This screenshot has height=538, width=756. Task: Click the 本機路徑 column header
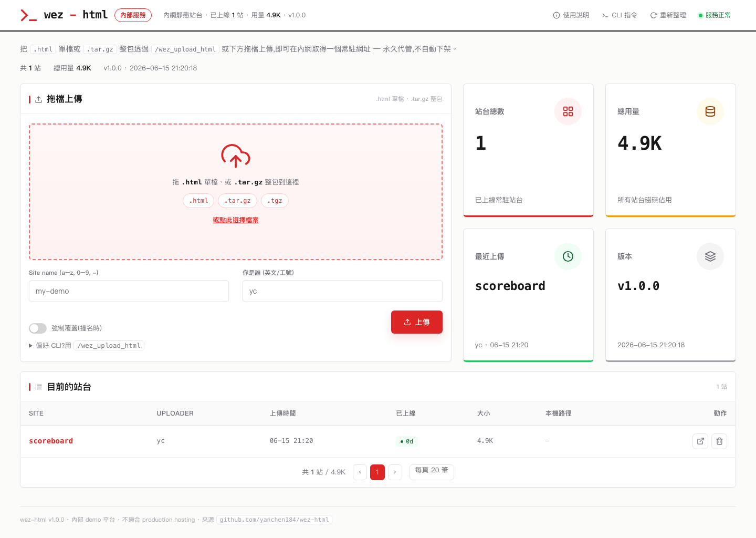pos(558,413)
